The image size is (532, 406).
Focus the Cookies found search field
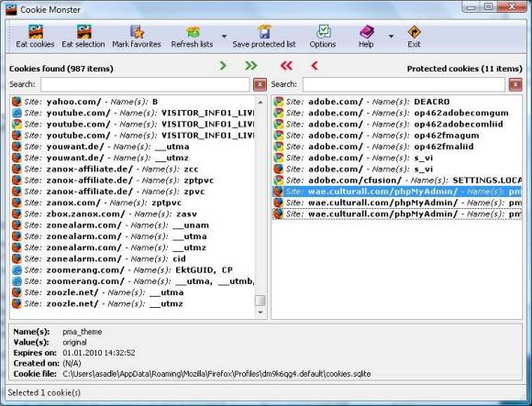point(145,84)
